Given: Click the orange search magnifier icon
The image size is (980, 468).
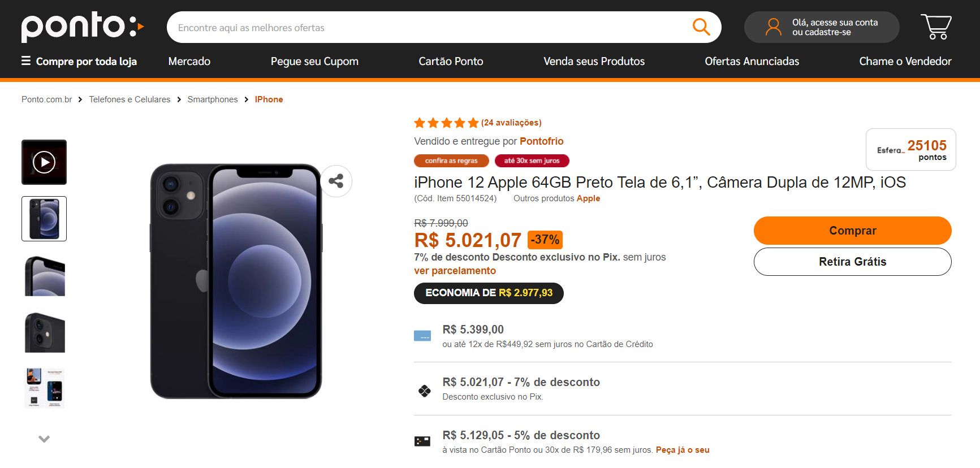Looking at the screenshot, I should click(x=701, y=27).
